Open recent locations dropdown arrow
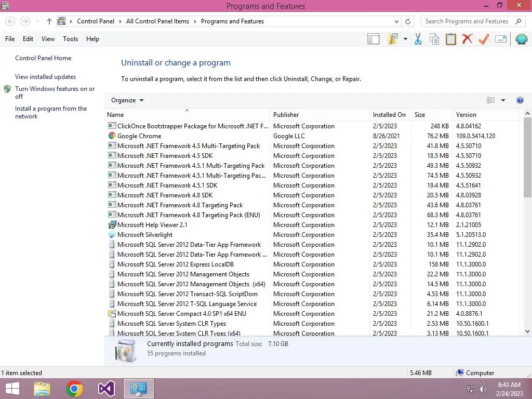 coord(37,21)
